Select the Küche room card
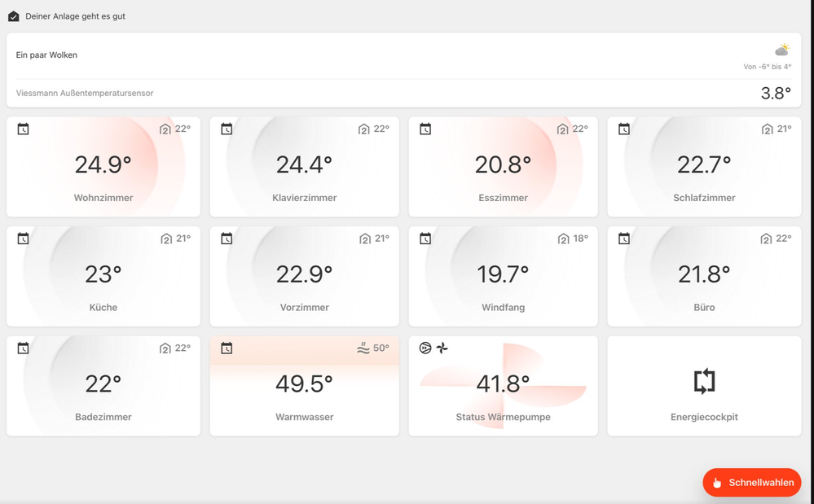This screenshot has width=814, height=504. tap(103, 277)
